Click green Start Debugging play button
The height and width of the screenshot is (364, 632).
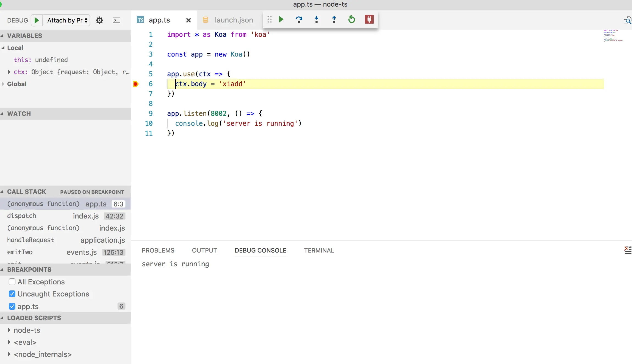pos(37,20)
